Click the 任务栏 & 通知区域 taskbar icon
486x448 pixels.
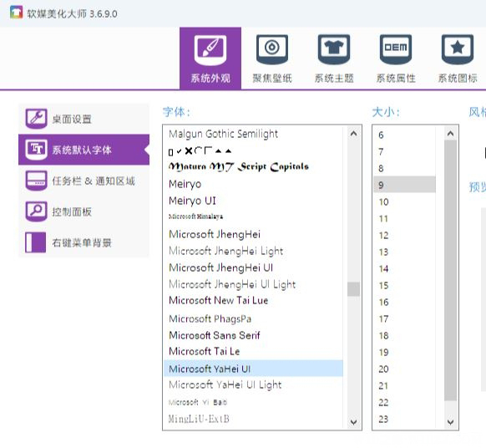click(36, 181)
